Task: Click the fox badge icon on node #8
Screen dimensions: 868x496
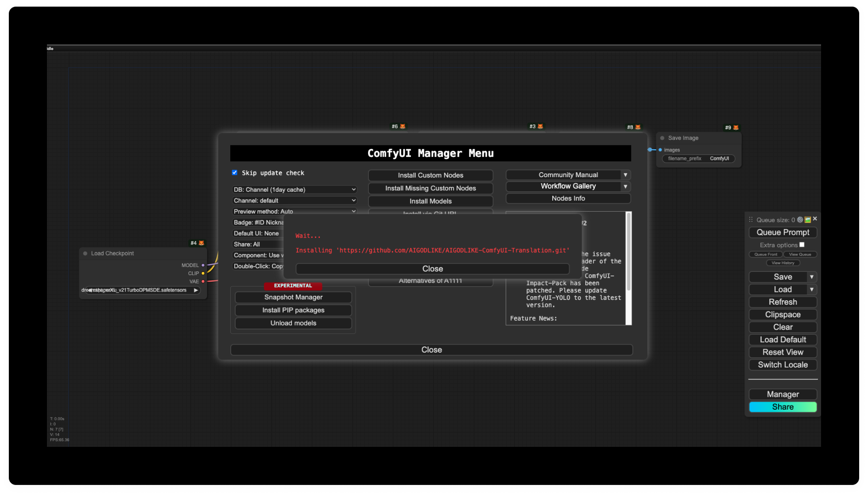Action: click(638, 127)
